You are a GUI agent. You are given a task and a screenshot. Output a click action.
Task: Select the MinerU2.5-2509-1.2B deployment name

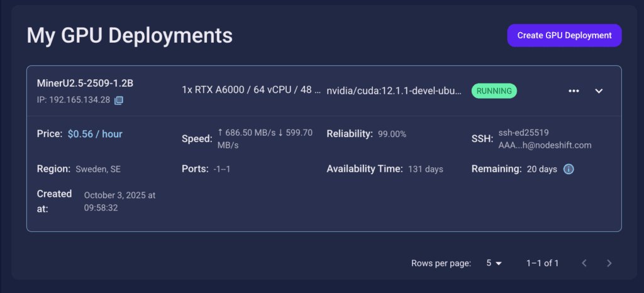(x=85, y=84)
